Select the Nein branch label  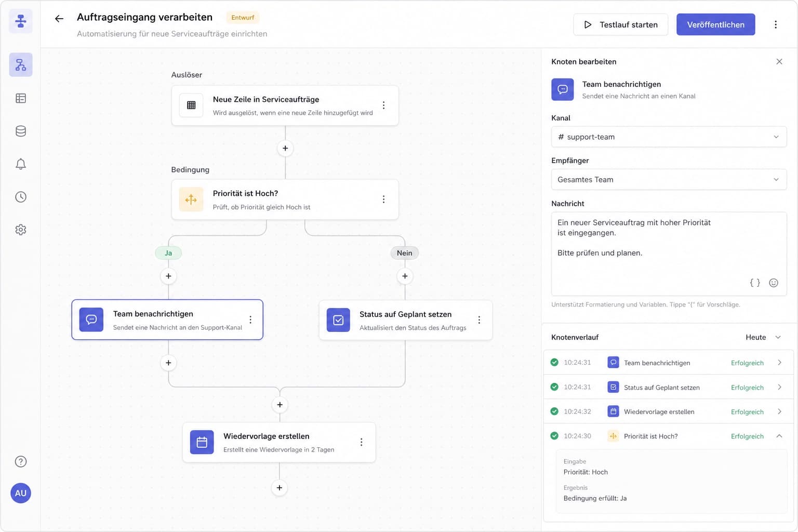(x=405, y=253)
